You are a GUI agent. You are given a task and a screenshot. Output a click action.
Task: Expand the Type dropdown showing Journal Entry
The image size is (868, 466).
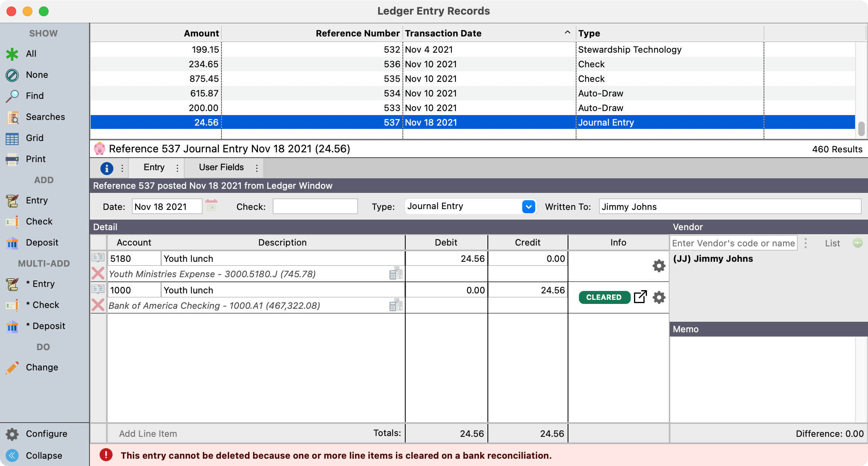point(528,207)
